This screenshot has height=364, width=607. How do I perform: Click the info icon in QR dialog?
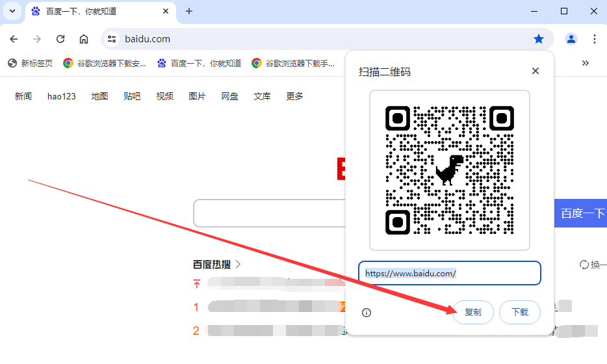[366, 313]
